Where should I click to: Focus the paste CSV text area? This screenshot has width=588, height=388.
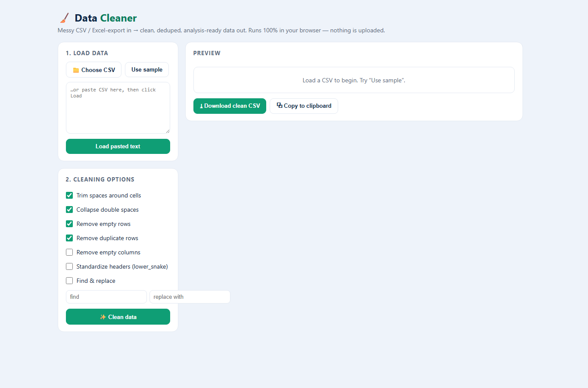(x=118, y=108)
